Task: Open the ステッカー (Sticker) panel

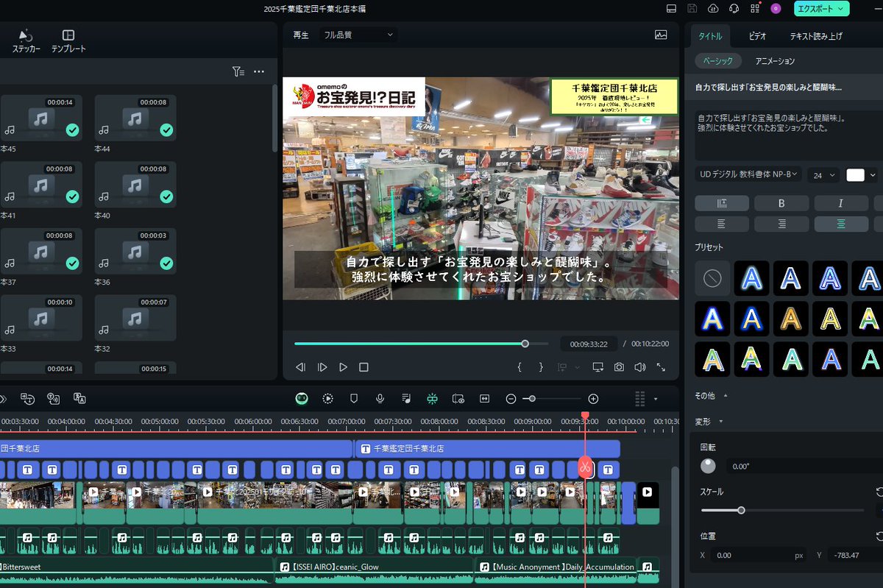Action: pyautogui.click(x=26, y=41)
